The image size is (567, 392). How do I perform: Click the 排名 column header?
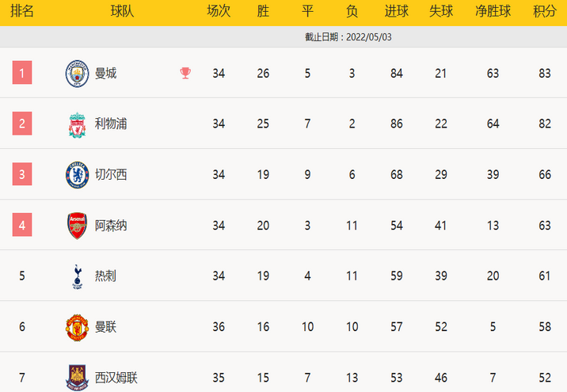(22, 11)
